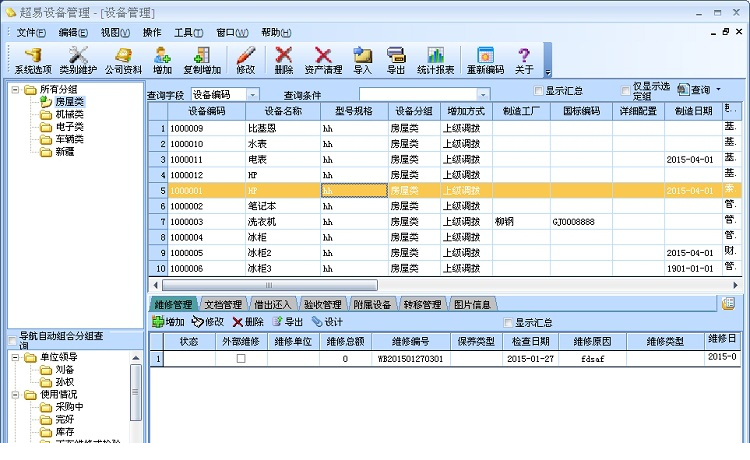Switch to the 图片信息 tab
The width and height of the screenshot is (750, 460).
[472, 304]
